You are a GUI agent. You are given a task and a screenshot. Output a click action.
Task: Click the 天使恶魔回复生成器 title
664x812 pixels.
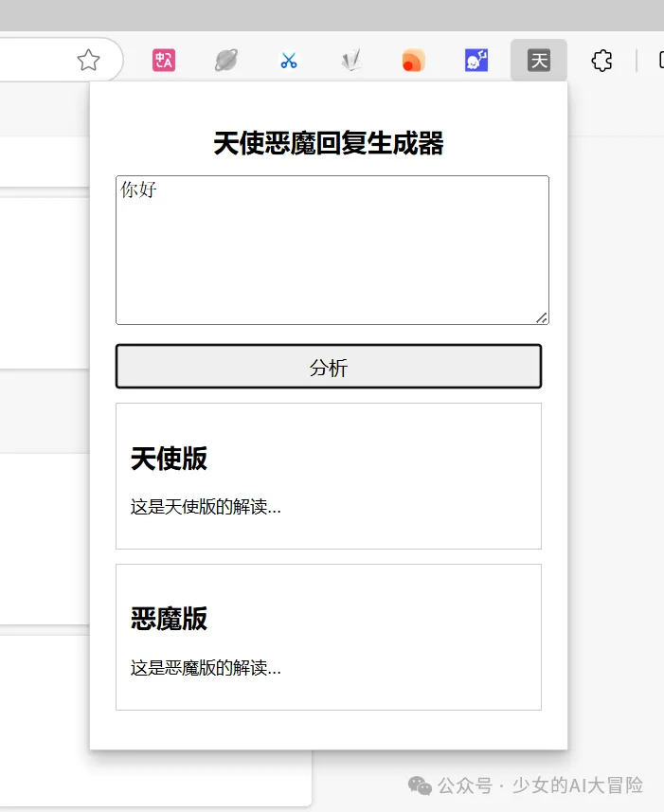[329, 143]
